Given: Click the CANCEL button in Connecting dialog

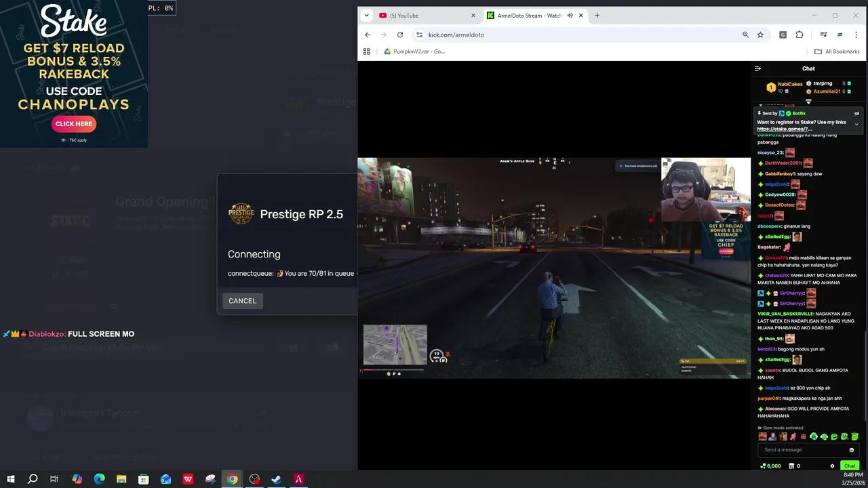Looking at the screenshot, I should pyautogui.click(x=242, y=301).
